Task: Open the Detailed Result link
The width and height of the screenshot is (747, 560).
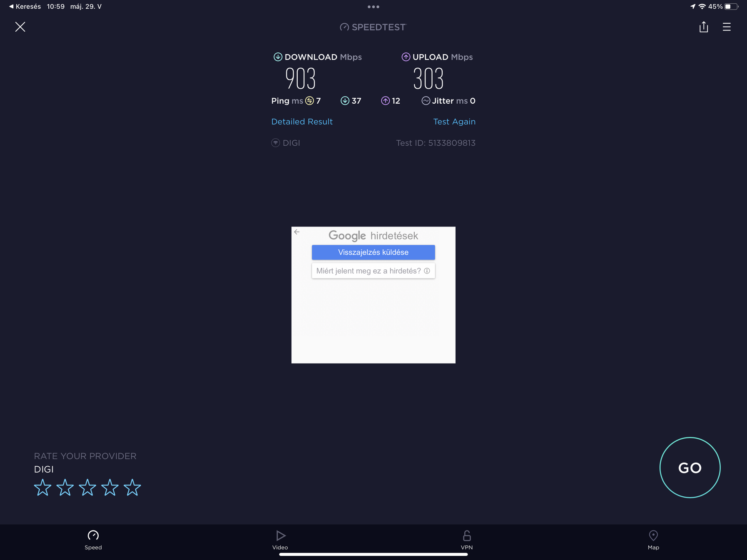Action: pos(302,122)
